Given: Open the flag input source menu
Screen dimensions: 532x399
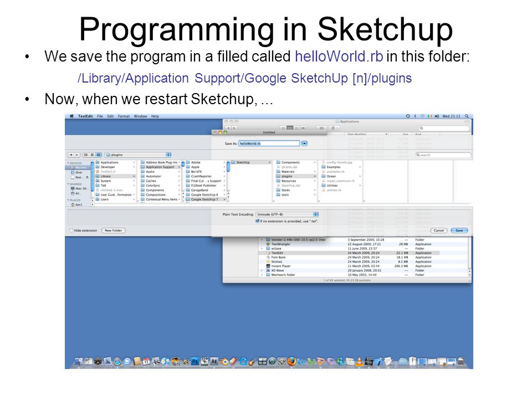Looking at the screenshot, I should coord(429,116).
